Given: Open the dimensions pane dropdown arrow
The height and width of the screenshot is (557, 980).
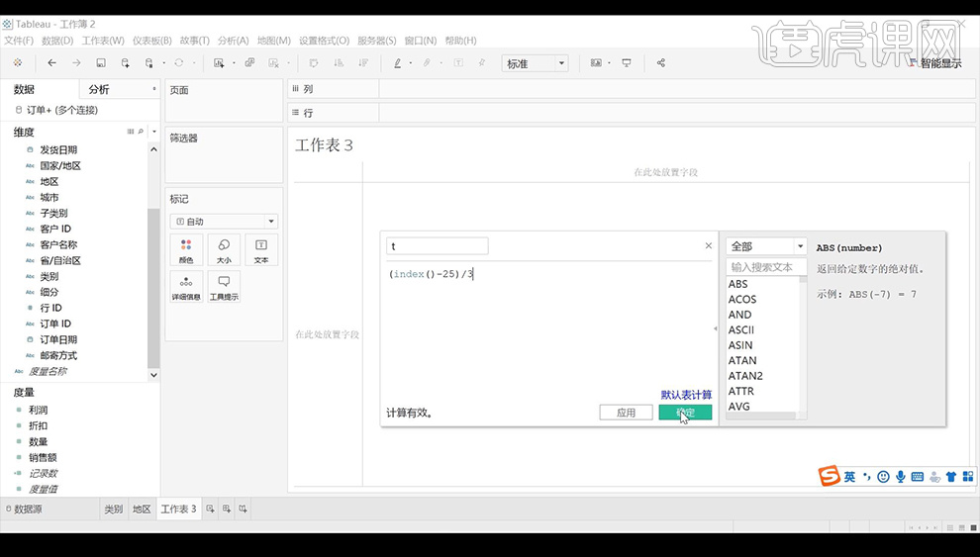Looking at the screenshot, I should [154, 132].
